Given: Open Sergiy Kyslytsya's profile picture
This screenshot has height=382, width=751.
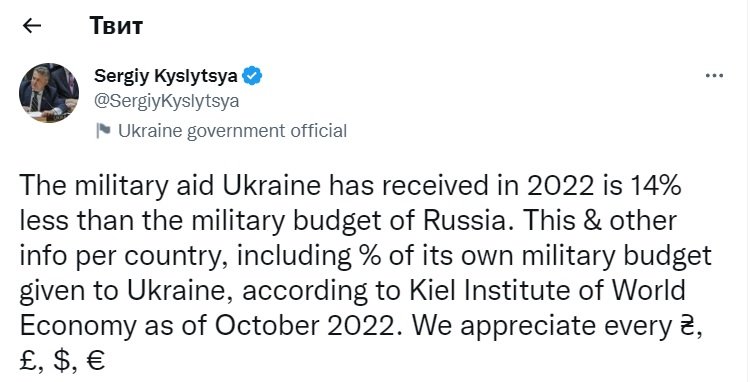Looking at the screenshot, I should click(x=49, y=93).
